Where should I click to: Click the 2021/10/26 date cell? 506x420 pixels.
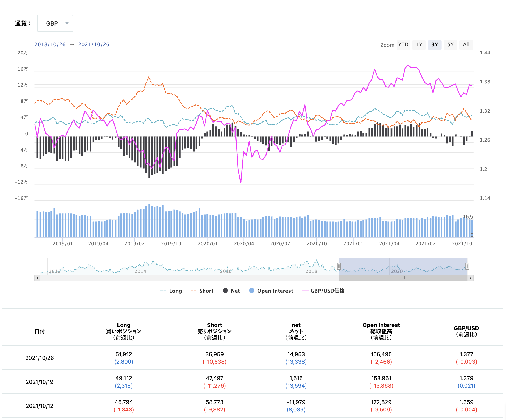point(40,358)
